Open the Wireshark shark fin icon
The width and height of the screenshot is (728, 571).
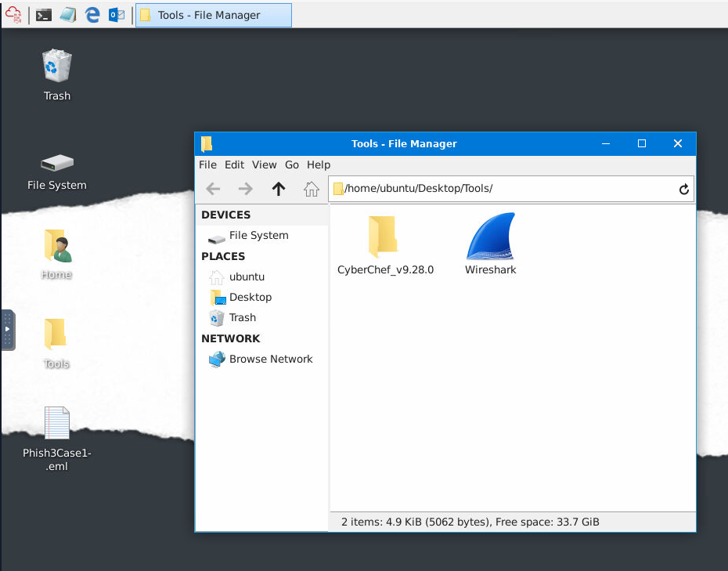pos(490,237)
